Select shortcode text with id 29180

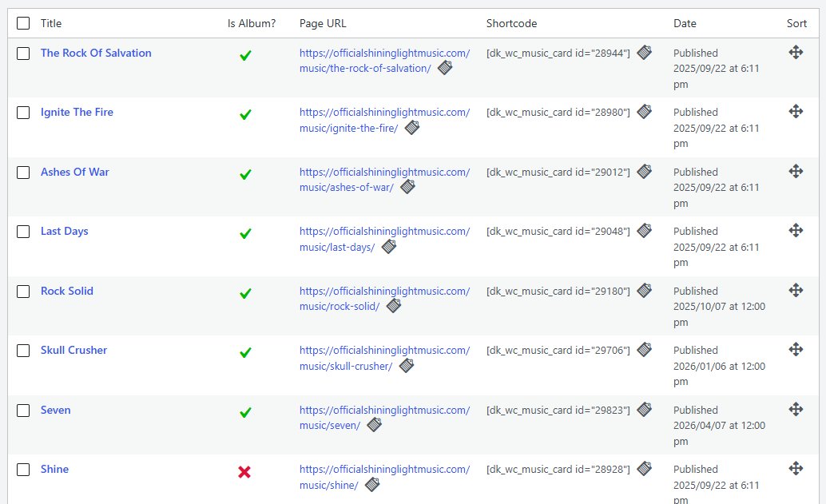(x=558, y=292)
